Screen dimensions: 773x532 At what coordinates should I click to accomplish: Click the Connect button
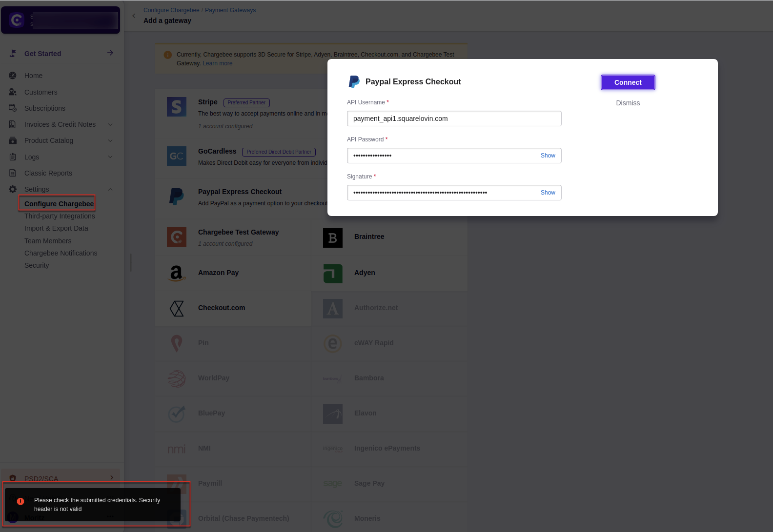(x=628, y=82)
